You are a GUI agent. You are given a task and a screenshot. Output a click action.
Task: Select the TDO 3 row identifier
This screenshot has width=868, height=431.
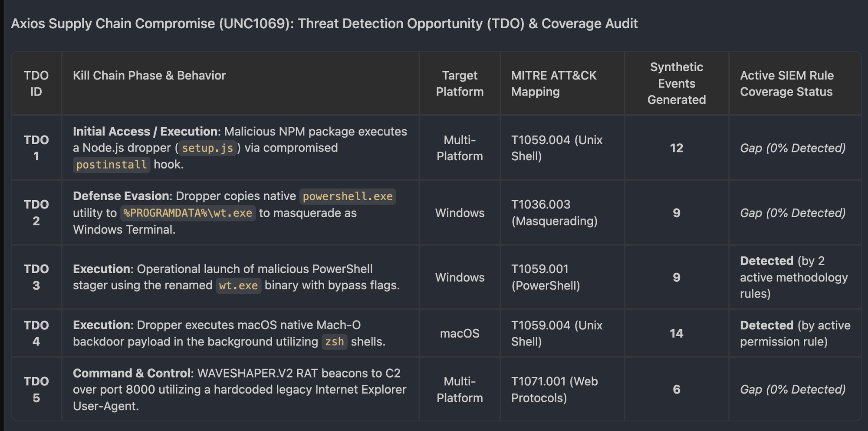click(x=36, y=277)
